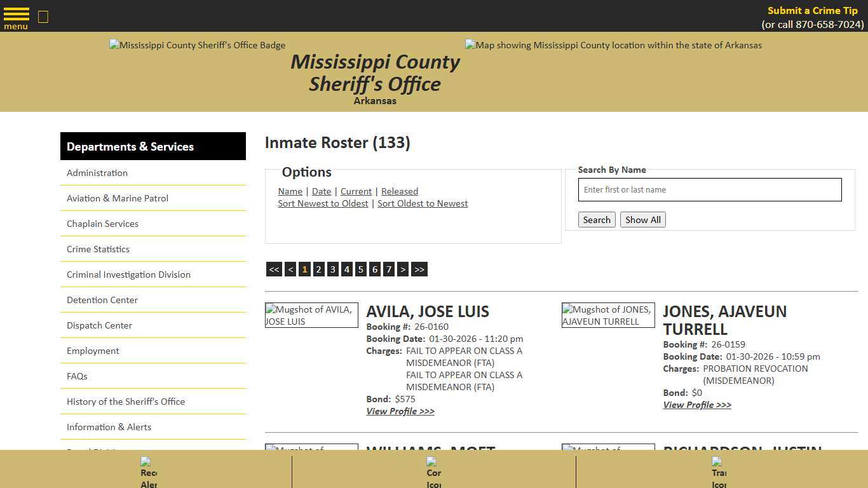Viewport: 868px width, 488px height.
Task: Select Crime Statistics in the sidebar
Action: [98, 249]
